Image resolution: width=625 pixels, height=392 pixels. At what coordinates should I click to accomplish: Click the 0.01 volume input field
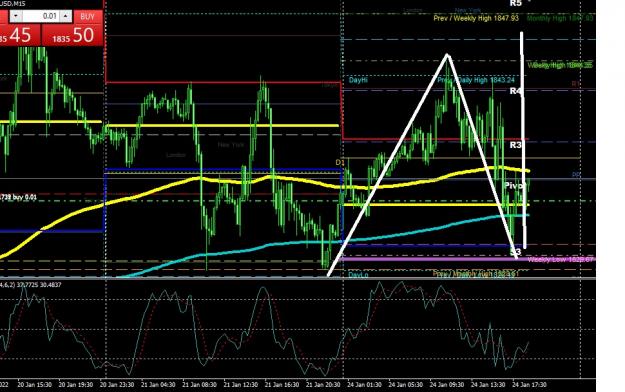tap(41, 16)
